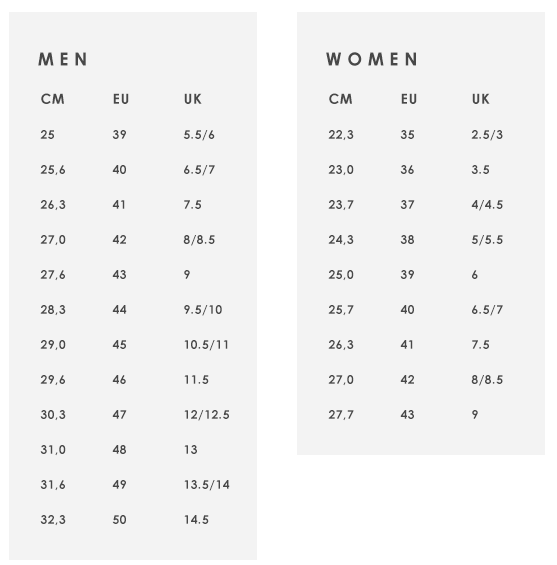Click men's UK size 14.5
This screenshot has height=565, width=557.
coord(196,520)
